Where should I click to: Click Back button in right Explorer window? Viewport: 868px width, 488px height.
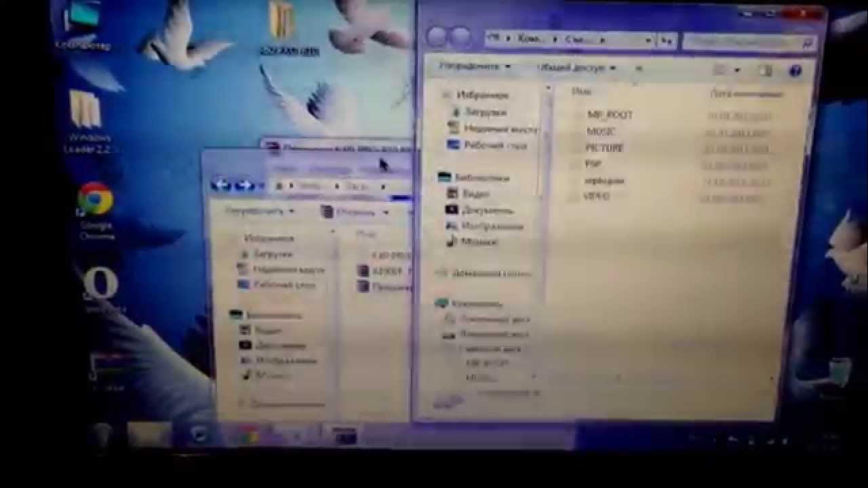tap(438, 38)
